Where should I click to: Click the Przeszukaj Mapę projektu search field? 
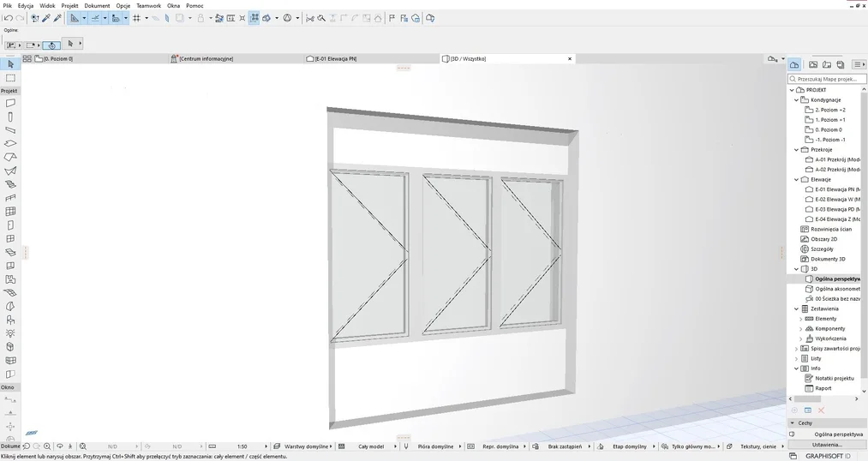827,79
